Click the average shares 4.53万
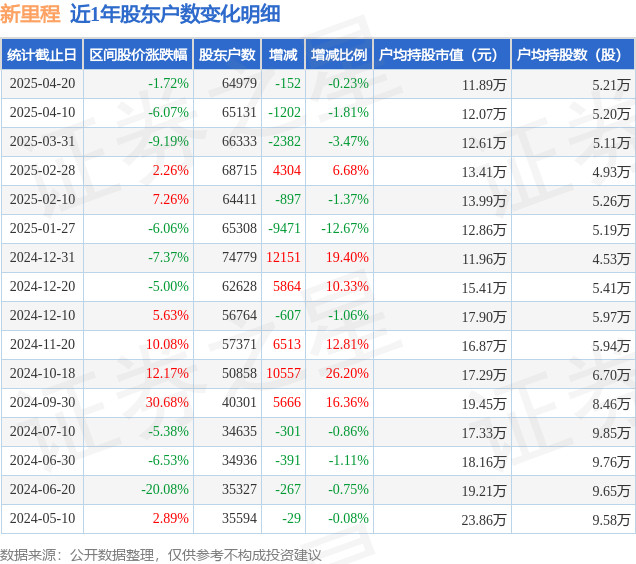This screenshot has height=564, width=636. (x=611, y=259)
